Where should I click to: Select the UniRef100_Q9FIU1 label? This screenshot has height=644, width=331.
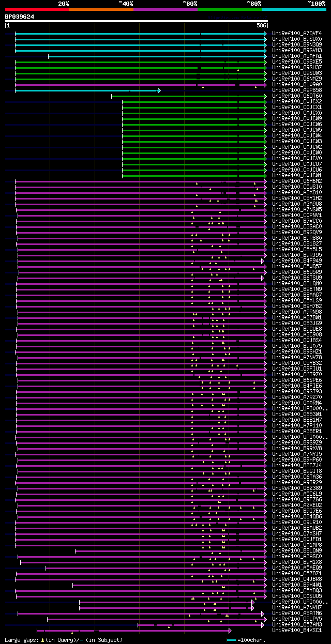point(297,369)
